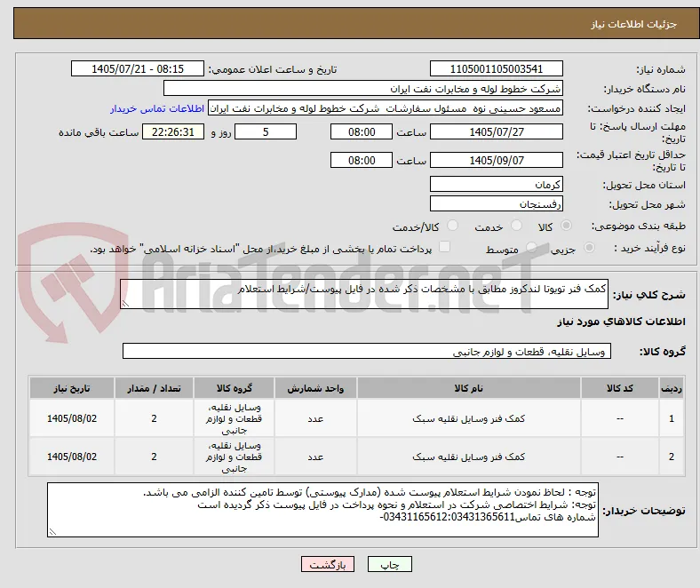Select the خدمت radio button
The width and height of the screenshot is (700, 588).
(516, 226)
